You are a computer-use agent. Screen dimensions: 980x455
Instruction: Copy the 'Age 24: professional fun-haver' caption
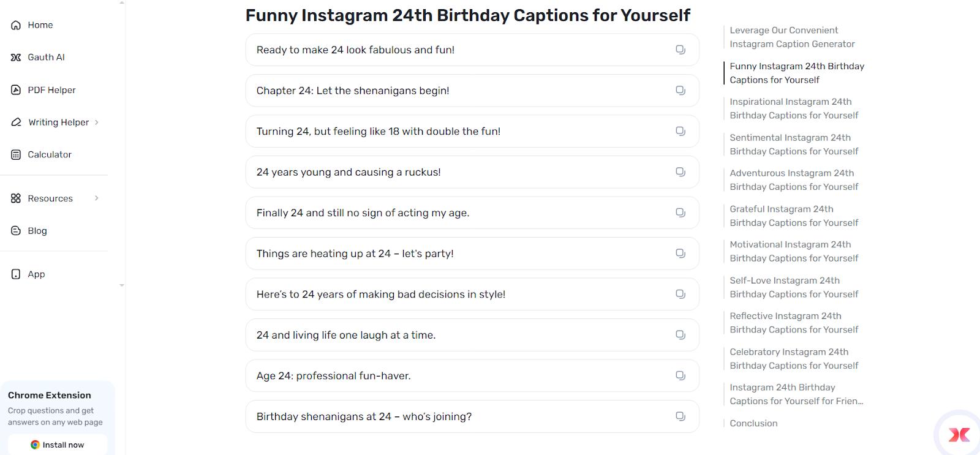coord(680,375)
